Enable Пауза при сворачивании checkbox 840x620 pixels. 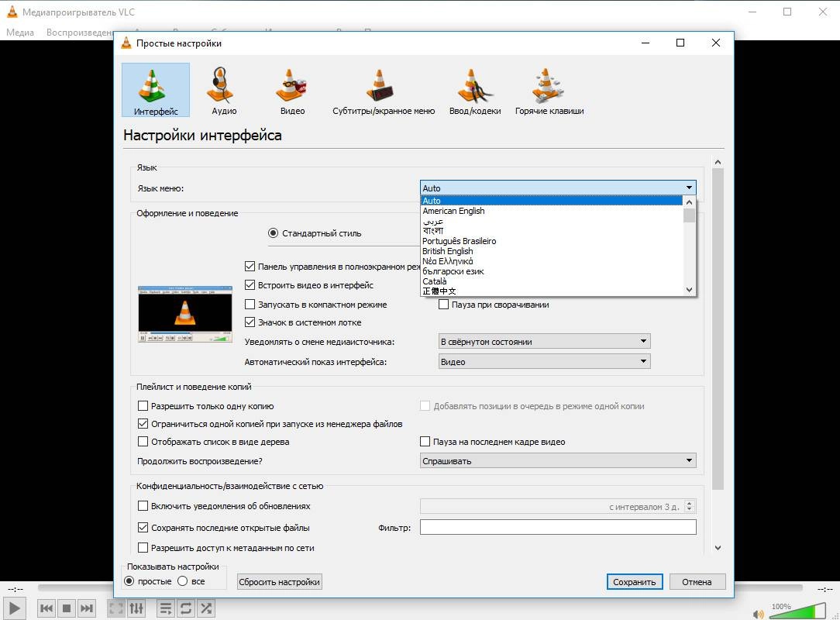click(x=443, y=305)
